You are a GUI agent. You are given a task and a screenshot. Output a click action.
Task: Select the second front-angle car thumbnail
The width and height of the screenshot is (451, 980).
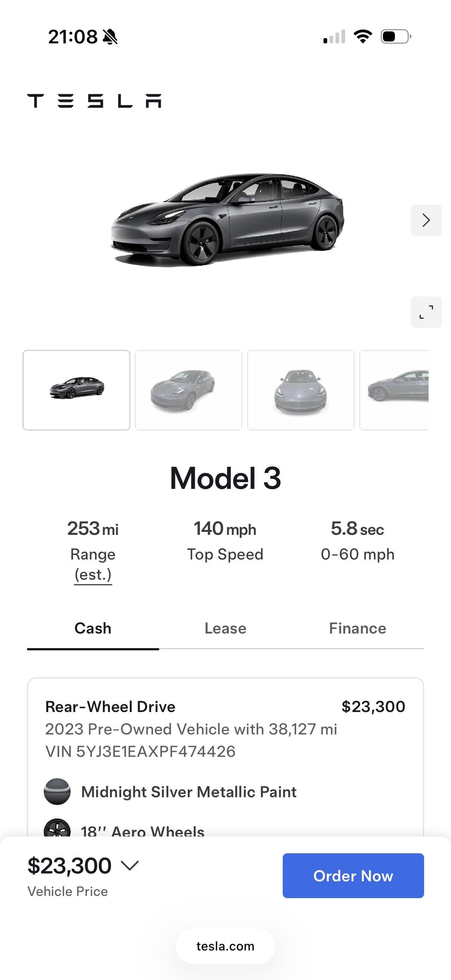[x=188, y=390]
